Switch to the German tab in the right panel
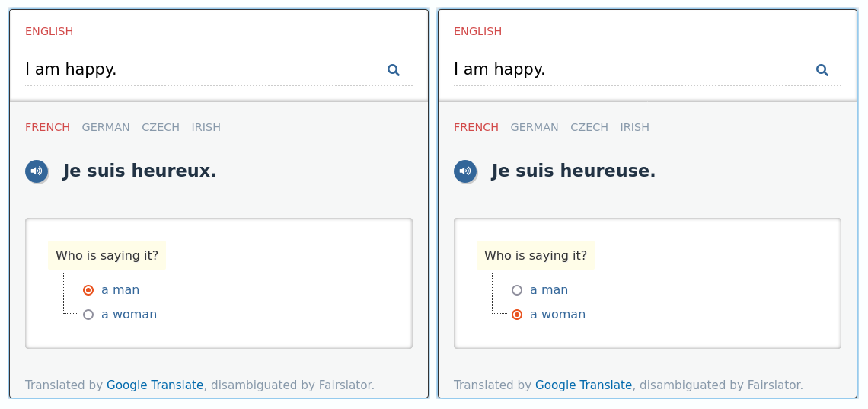This screenshot has width=868, height=409. tap(535, 127)
